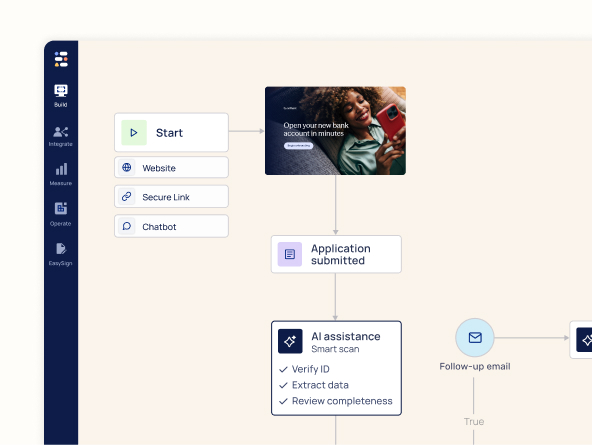The image size is (592, 445).
Task: Open the Operate section
Action: coord(60,214)
